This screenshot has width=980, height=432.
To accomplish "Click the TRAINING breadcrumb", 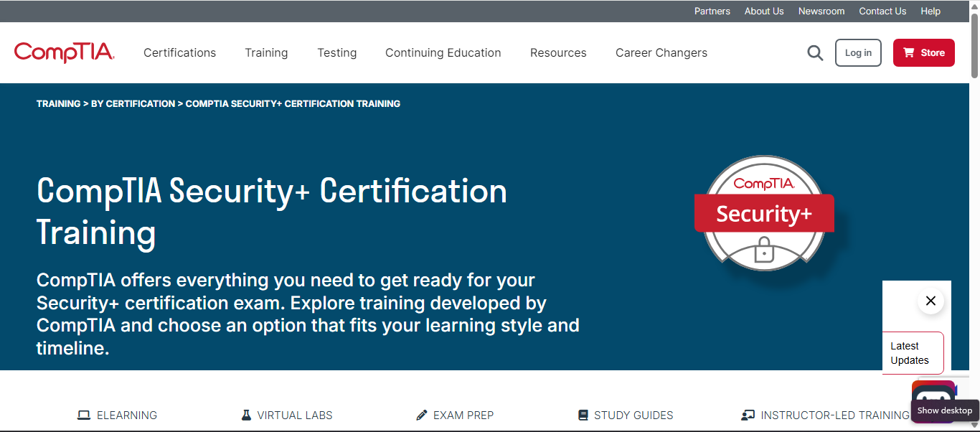I will click(58, 104).
